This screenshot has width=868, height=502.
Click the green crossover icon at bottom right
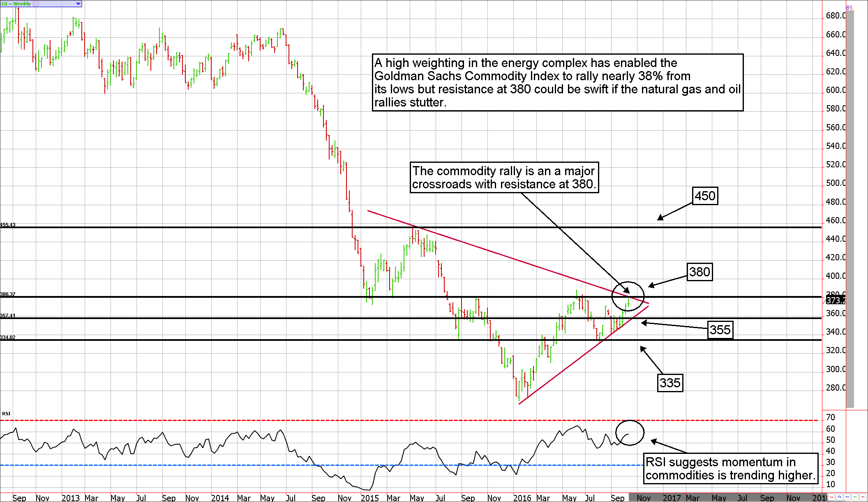tap(855, 497)
